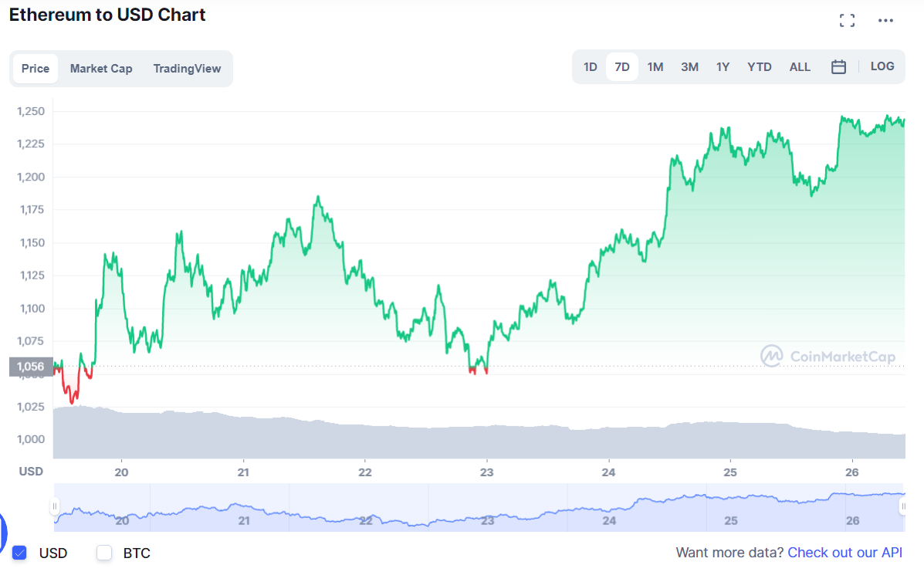924x582 pixels.
Task: Uncheck the USD currency checkbox
Action: pyautogui.click(x=19, y=553)
